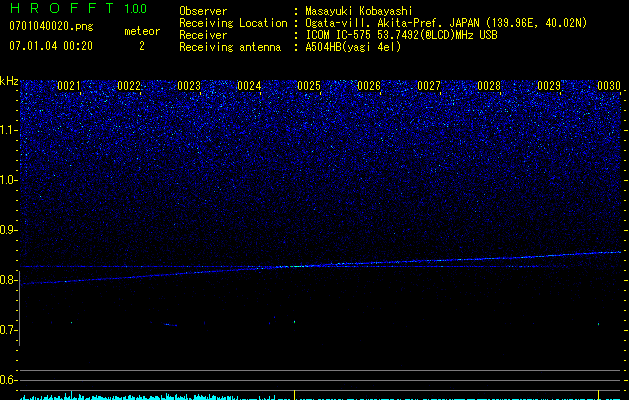This screenshot has width=629, height=400.
Task: Click the kHz axis unit label
Action: coord(9,81)
